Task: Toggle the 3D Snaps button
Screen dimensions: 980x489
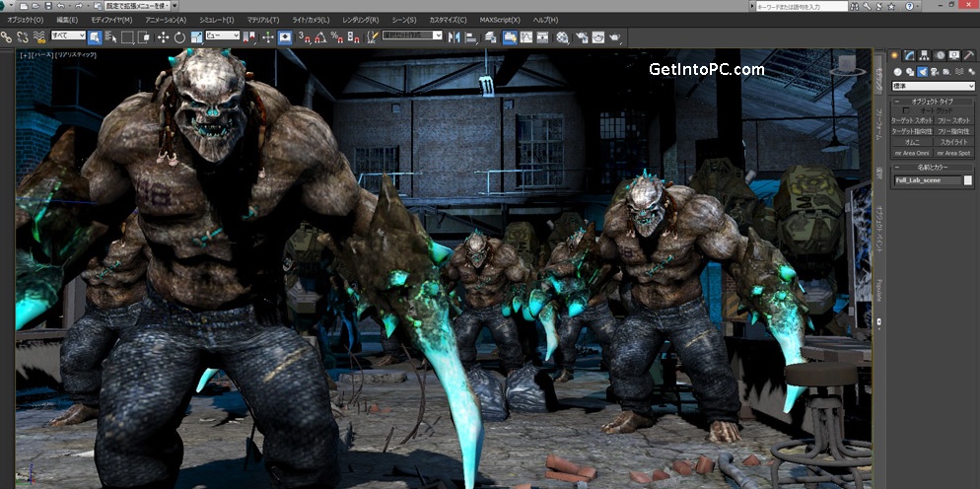Action: click(x=305, y=37)
